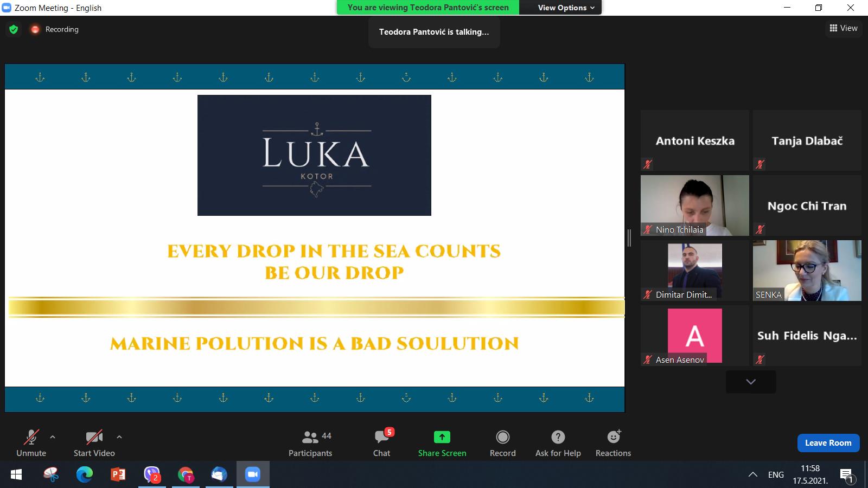
Task: Click the muted mic icon on Tanja Dlabač tile
Action: pos(760,164)
